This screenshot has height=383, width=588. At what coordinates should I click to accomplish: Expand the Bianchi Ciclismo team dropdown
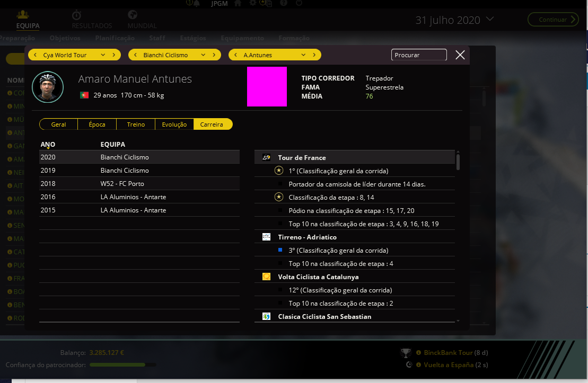click(x=203, y=55)
